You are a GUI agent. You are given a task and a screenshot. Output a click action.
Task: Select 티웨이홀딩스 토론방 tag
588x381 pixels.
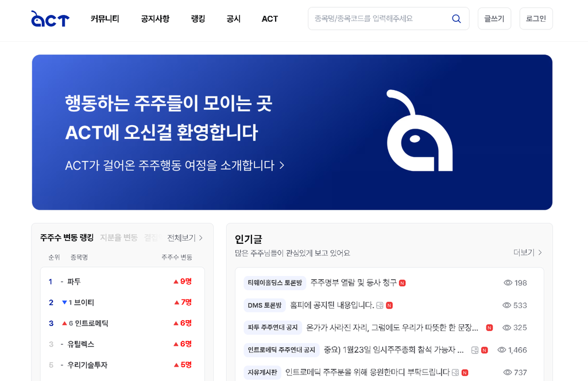point(274,283)
